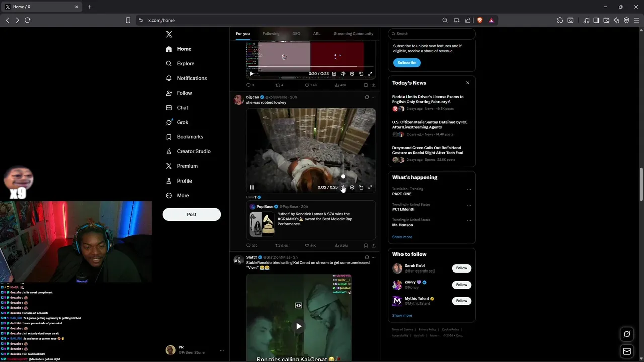Open more options on big ceo post
This screenshot has width=644, height=362.
pos(373,97)
